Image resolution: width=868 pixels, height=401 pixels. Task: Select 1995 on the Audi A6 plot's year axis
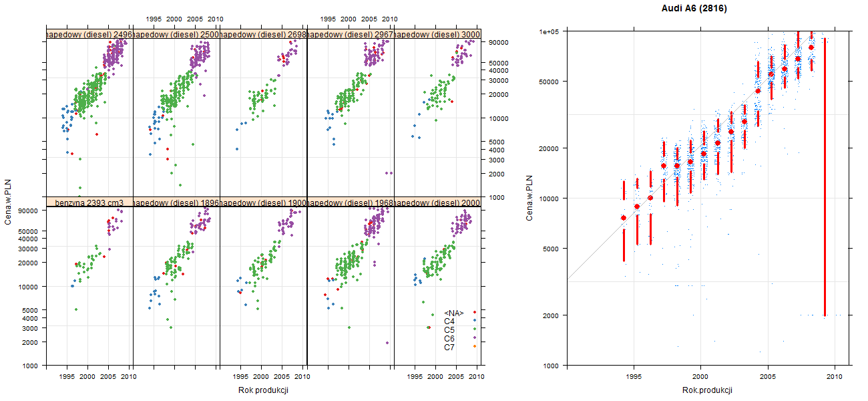pyautogui.click(x=633, y=377)
